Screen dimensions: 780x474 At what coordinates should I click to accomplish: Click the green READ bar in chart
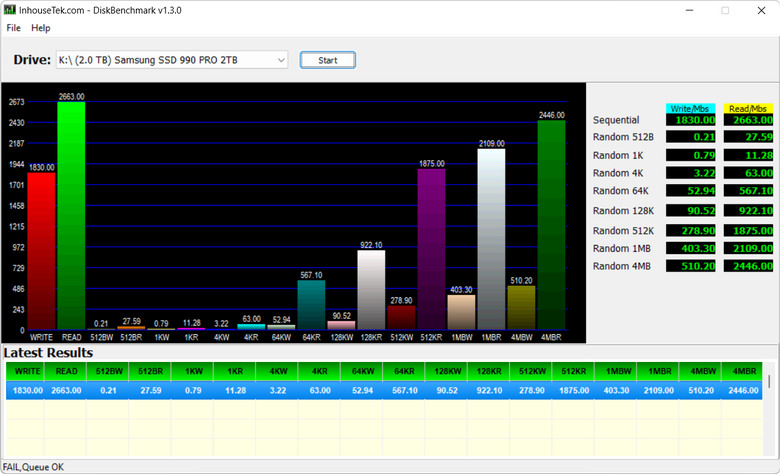[x=71, y=216]
